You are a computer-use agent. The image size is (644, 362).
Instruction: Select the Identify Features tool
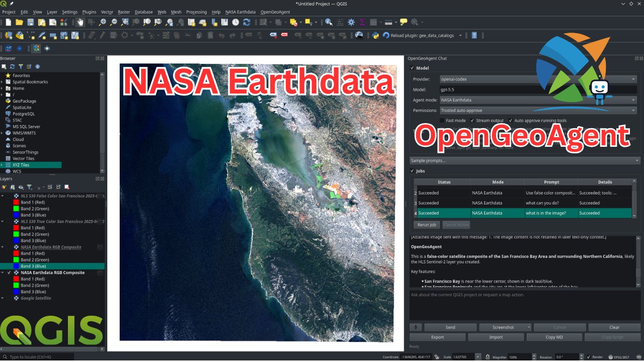tap(329, 22)
